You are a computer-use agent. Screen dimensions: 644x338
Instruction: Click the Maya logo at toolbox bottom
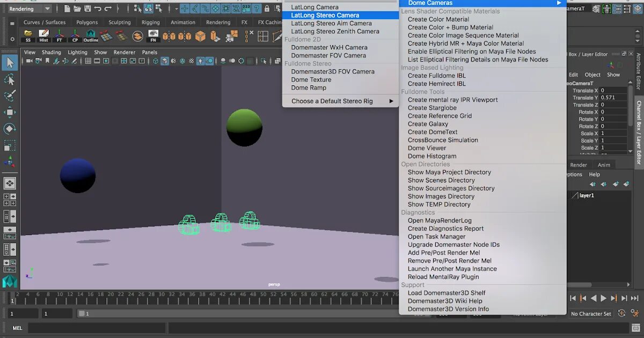click(x=10, y=281)
